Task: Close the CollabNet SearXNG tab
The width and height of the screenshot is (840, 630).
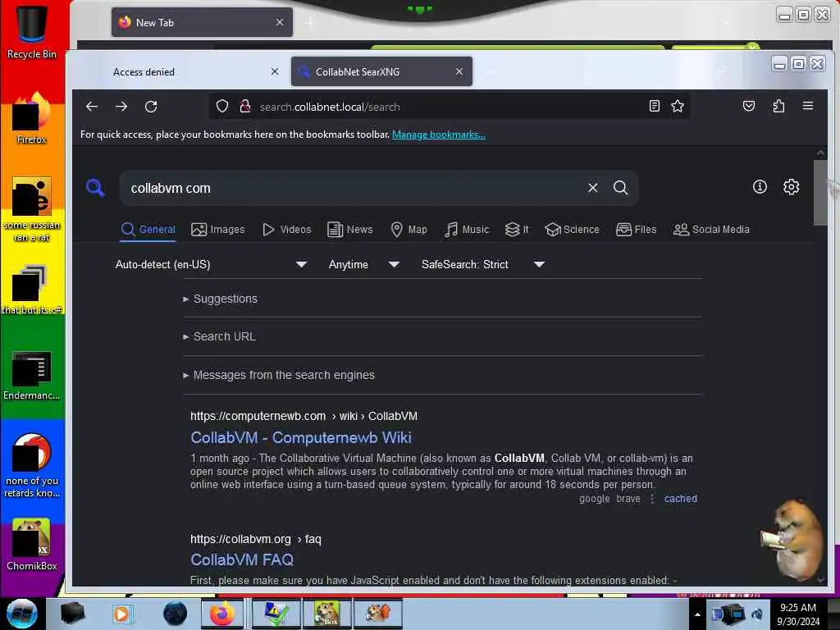Action: (459, 71)
